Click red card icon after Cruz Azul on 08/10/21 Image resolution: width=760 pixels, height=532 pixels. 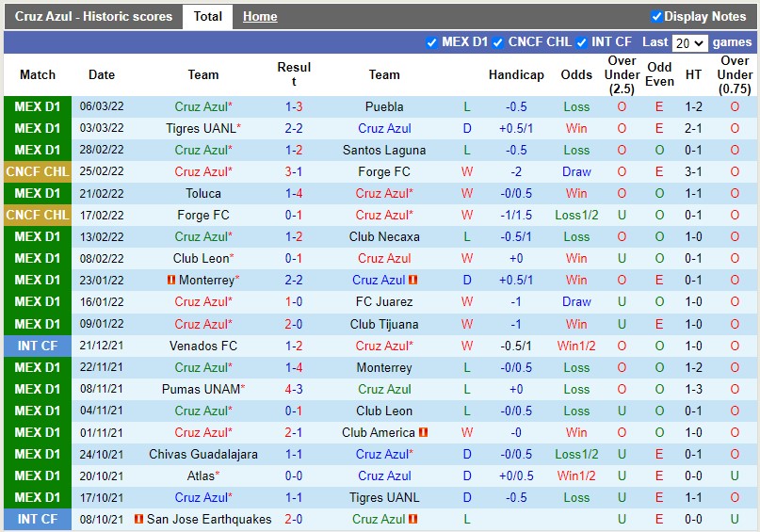(412, 519)
